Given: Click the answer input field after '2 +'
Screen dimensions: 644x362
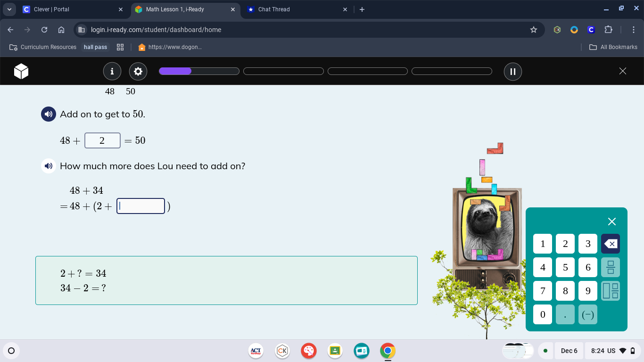Looking at the screenshot, I should (140, 206).
